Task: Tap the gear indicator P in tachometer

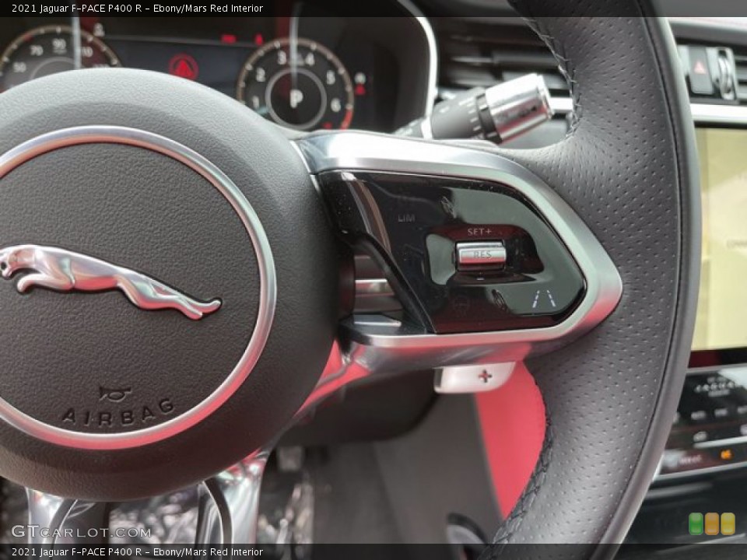Action: pos(296,99)
